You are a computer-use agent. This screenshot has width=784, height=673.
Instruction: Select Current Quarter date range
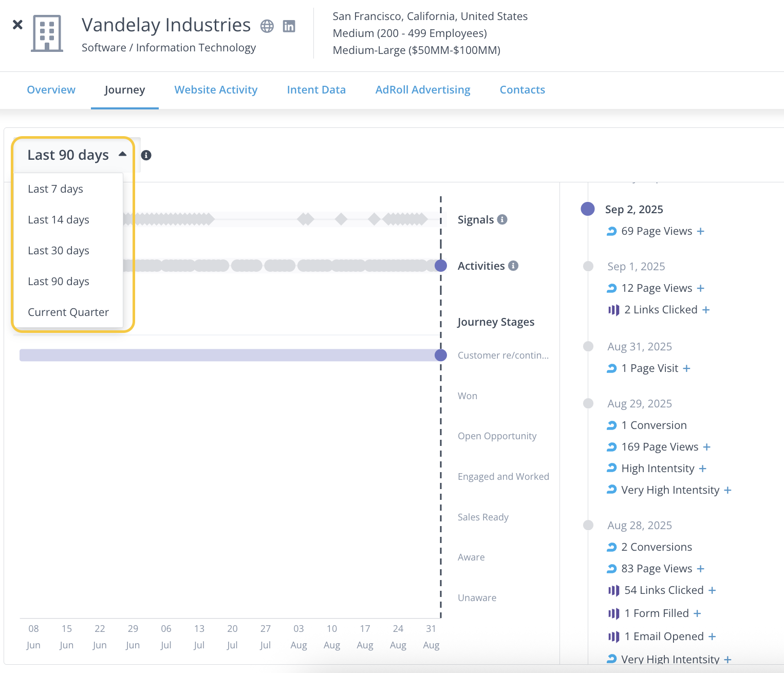click(68, 312)
